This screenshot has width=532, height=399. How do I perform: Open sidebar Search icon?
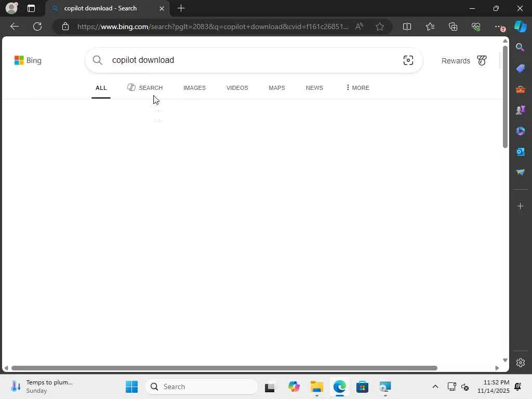coord(520,47)
